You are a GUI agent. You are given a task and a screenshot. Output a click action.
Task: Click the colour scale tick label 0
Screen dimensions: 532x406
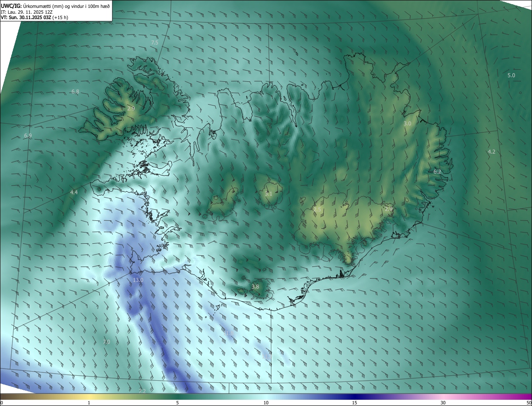click(2, 403)
